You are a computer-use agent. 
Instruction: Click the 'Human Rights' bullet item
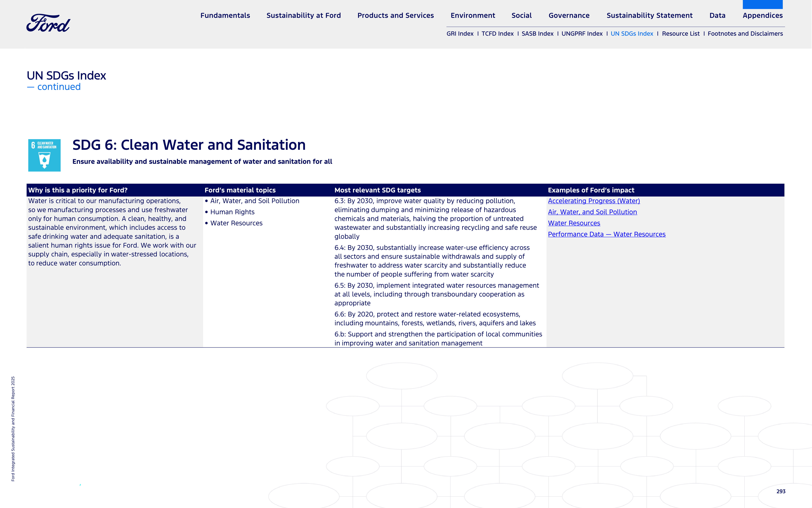[232, 212]
